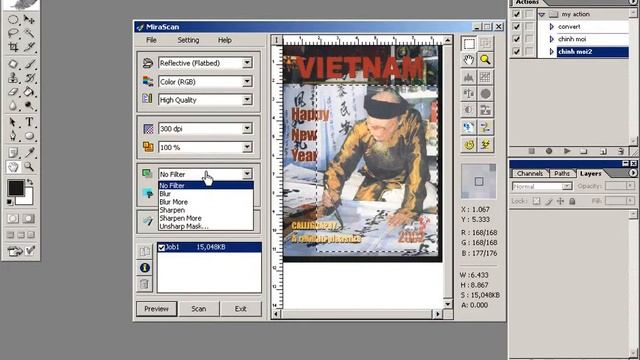Activate MiraScan yellow magnifier zoom tool
This screenshot has height=360, width=640.
point(485,60)
